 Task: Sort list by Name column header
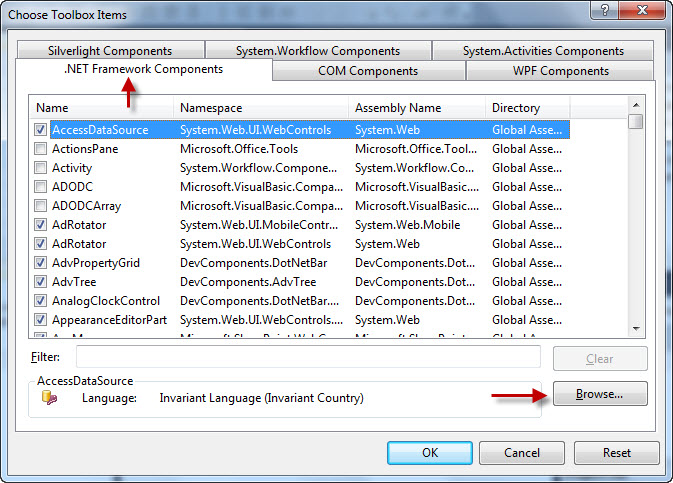tap(100, 108)
